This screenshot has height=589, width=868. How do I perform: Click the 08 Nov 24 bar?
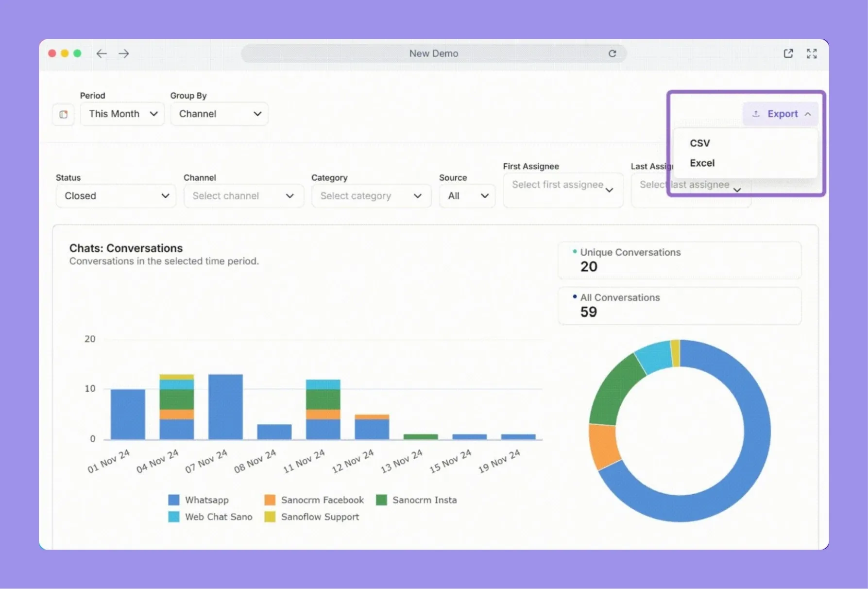click(x=274, y=432)
